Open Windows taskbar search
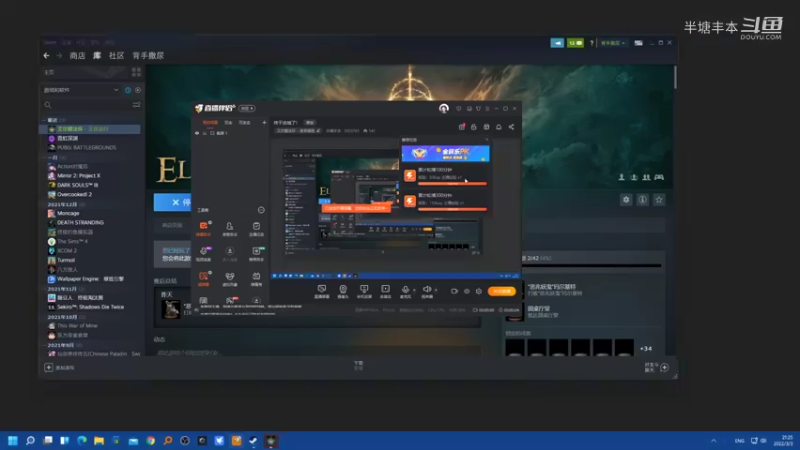Screen dimensions: 800x450 click(x=30, y=440)
